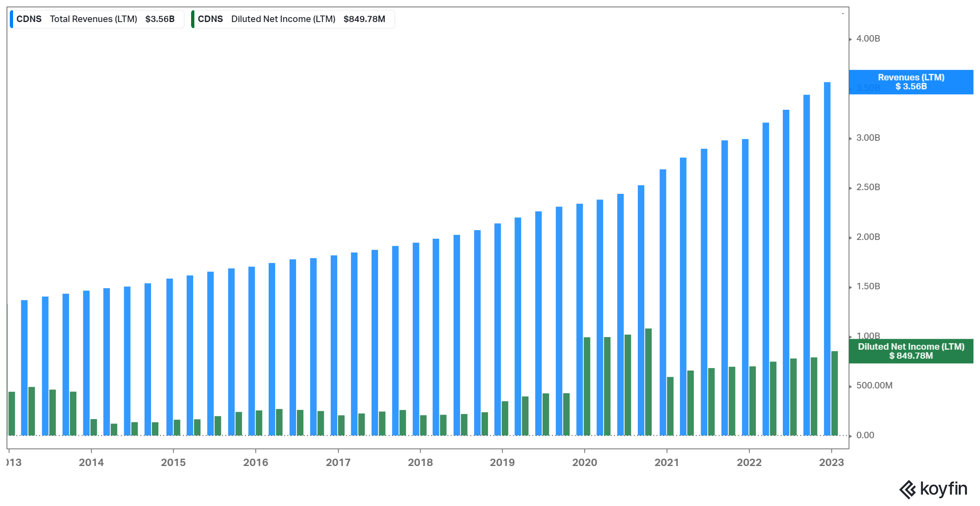Click the tallest green net income bar
Viewport: 980px width, 506px height.
pos(648,382)
